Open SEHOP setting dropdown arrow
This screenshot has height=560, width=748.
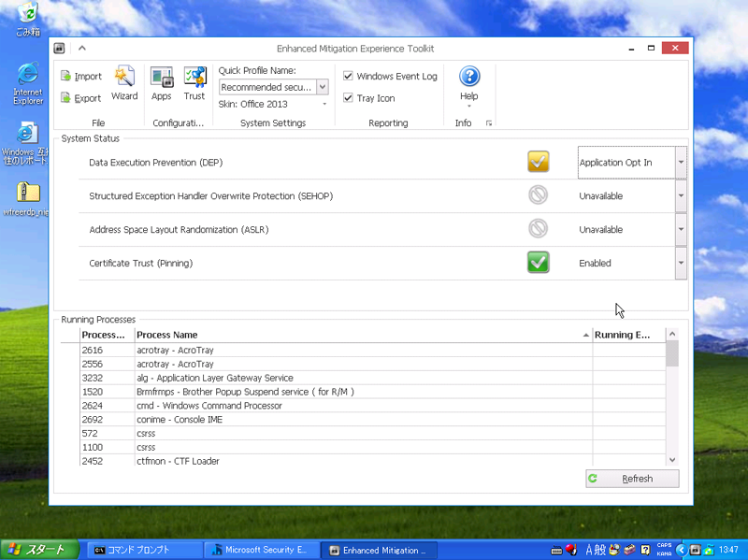point(681,195)
